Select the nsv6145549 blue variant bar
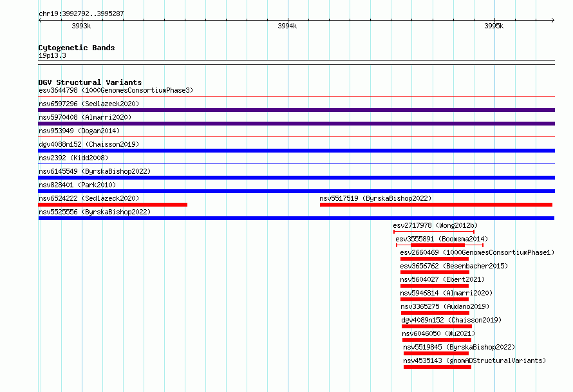Image resolution: width=573 pixels, height=392 pixels. 296,178
